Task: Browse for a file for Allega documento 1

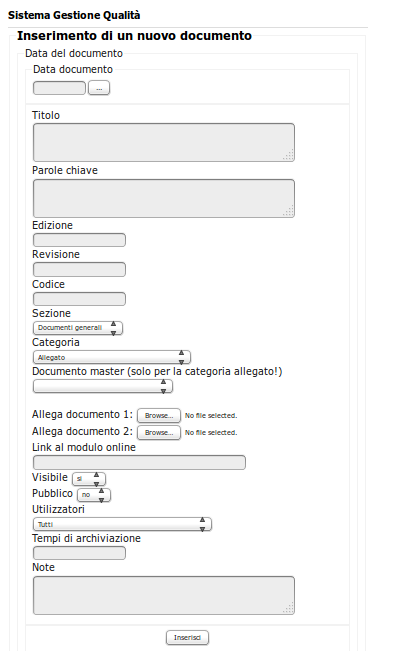Action: pyautogui.click(x=159, y=416)
